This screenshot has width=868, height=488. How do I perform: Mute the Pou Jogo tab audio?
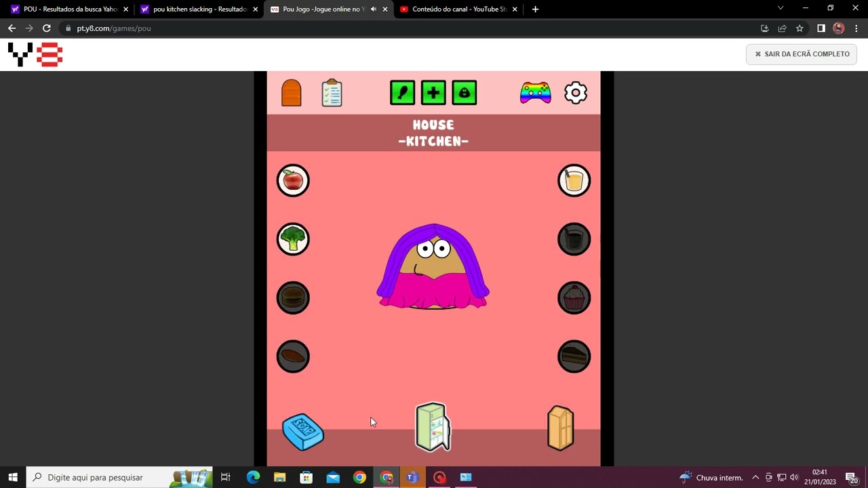[373, 9]
